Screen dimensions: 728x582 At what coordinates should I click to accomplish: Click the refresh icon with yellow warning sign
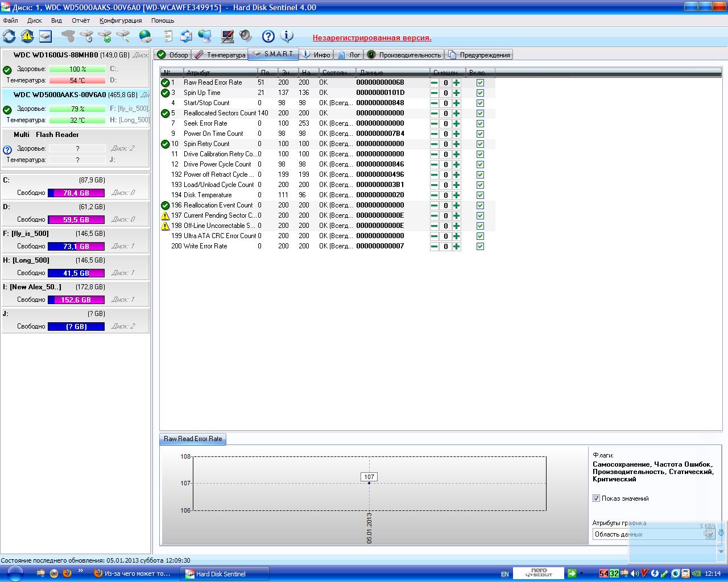(x=27, y=36)
